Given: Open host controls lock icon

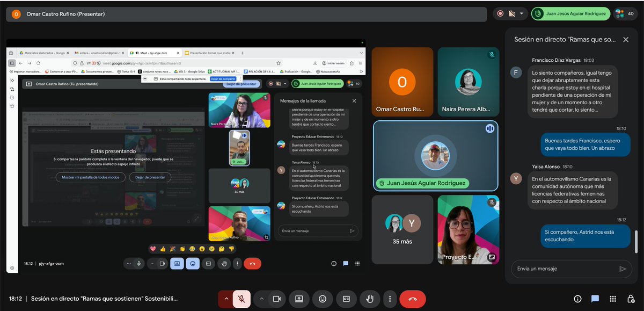Looking at the screenshot, I should click(x=631, y=299).
